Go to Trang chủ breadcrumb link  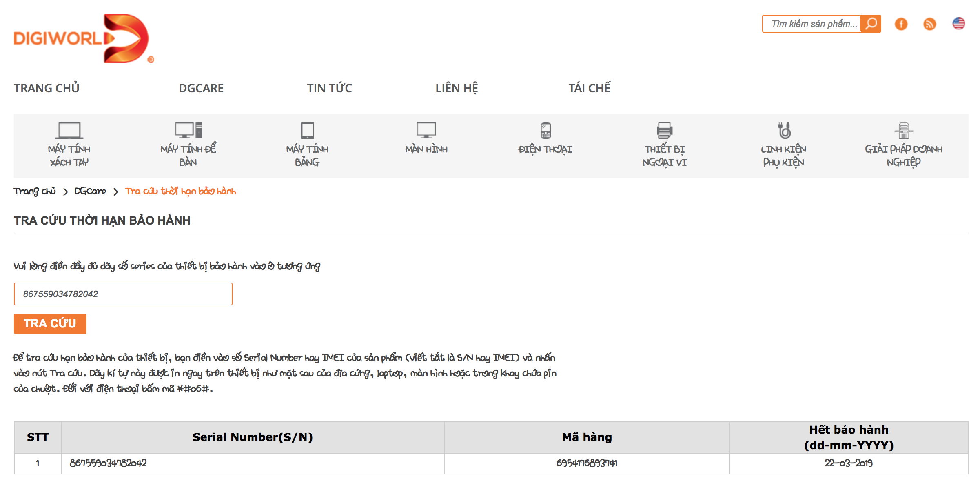click(35, 191)
